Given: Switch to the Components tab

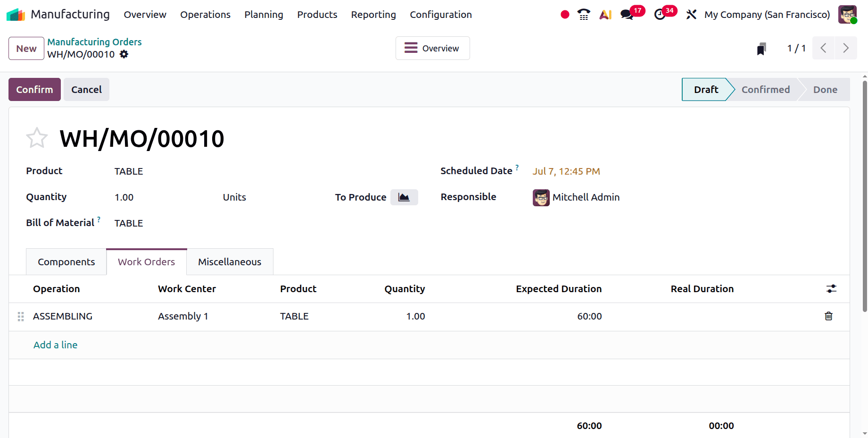Looking at the screenshot, I should pyautogui.click(x=66, y=262).
